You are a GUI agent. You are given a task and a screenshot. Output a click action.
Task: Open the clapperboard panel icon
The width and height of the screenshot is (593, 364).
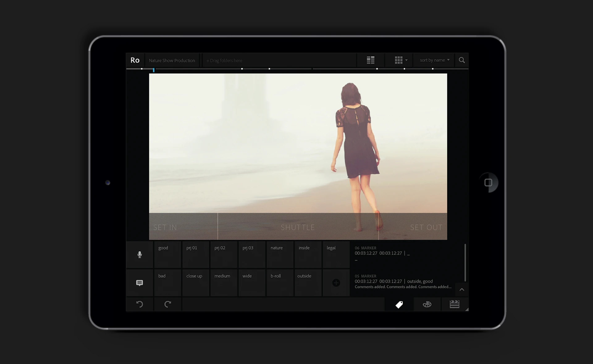point(454,304)
